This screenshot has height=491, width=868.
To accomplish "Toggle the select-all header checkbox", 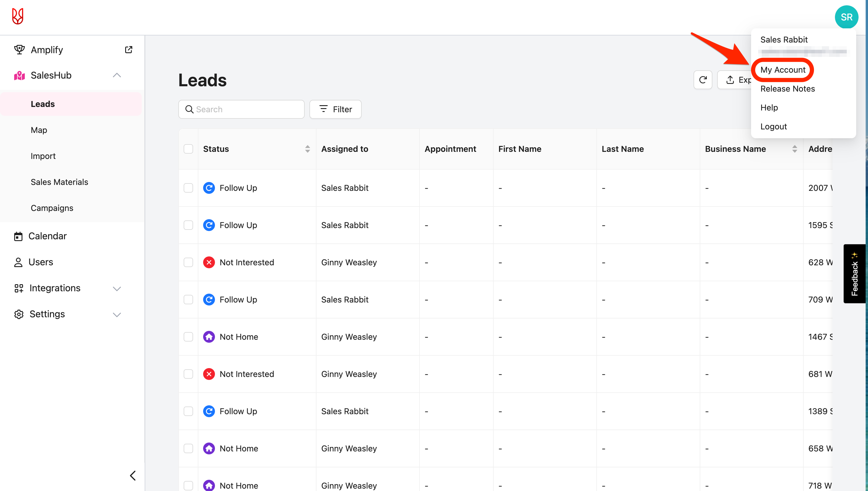I will click(188, 149).
